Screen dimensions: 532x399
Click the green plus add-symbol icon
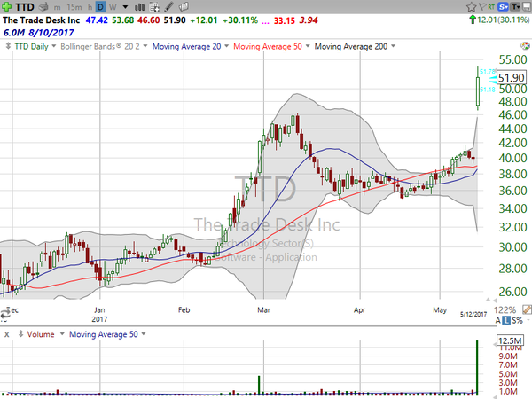point(6,6)
